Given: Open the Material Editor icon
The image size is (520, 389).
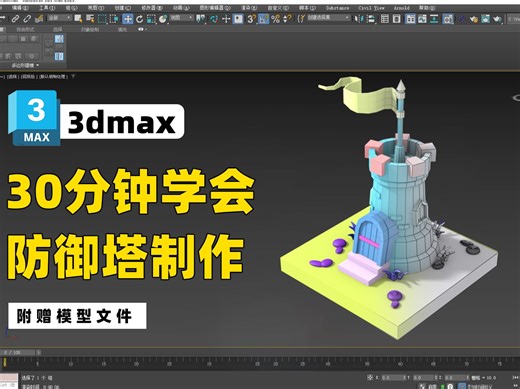Looking at the screenshot, I should tap(448, 19).
